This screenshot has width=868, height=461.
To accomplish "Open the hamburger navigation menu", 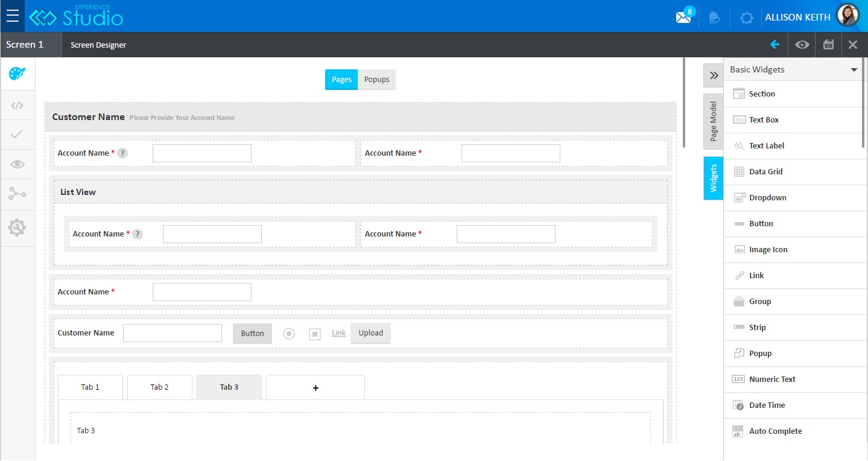I will click(12, 16).
